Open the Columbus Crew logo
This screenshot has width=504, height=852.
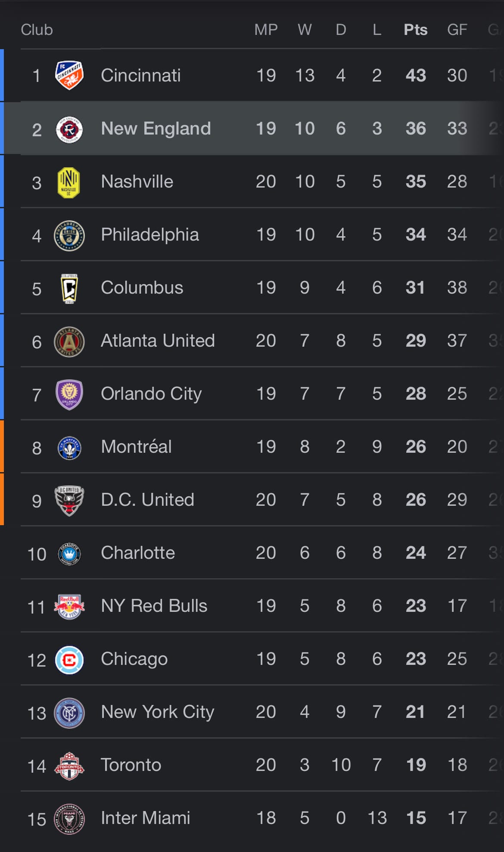pos(69,288)
